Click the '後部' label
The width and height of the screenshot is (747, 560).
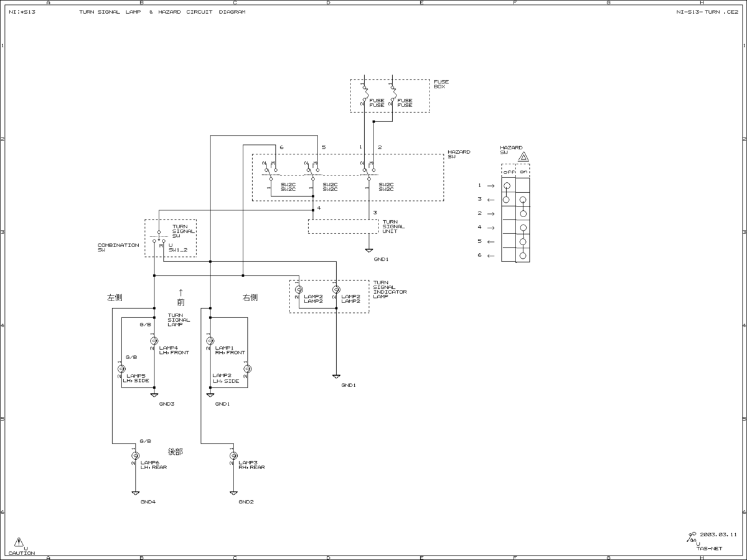pyautogui.click(x=176, y=452)
